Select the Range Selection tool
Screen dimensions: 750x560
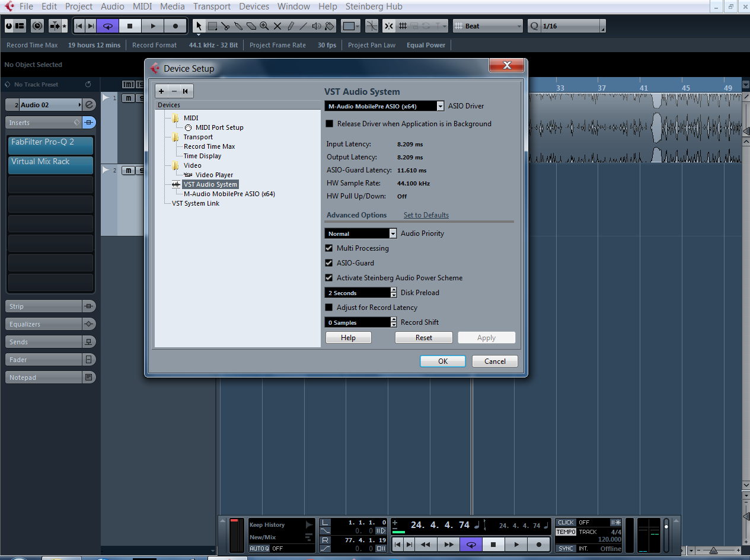click(212, 26)
